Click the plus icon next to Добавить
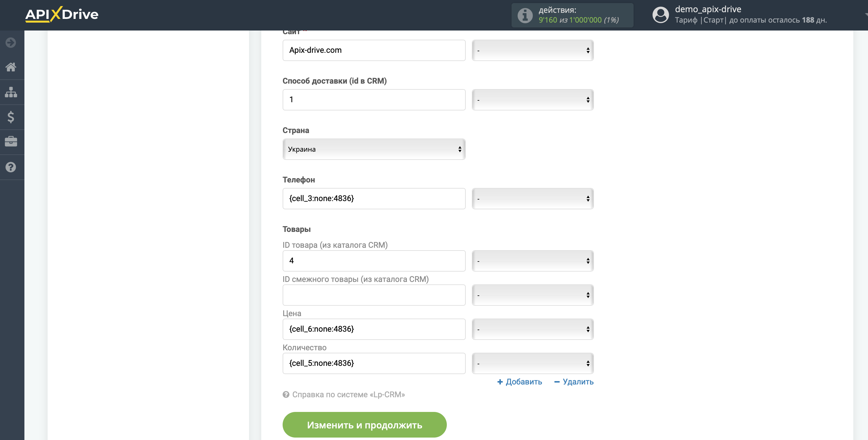The image size is (868, 440). pyautogui.click(x=500, y=382)
